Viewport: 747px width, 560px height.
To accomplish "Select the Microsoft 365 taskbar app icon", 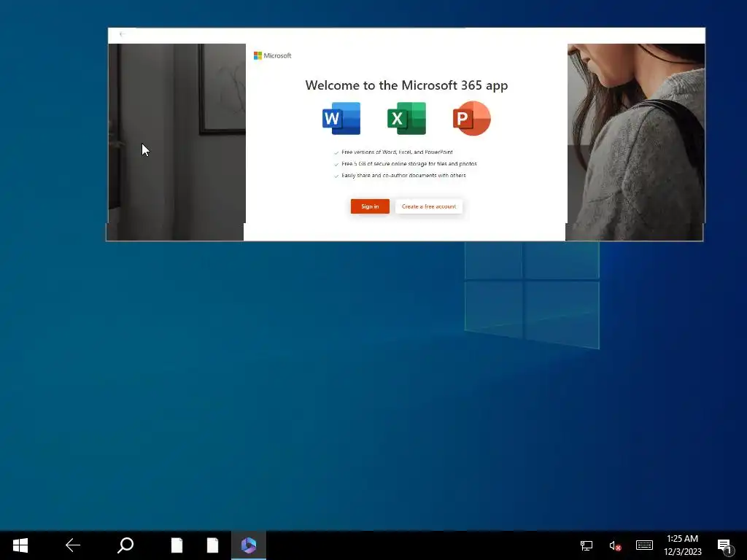I will (249, 545).
